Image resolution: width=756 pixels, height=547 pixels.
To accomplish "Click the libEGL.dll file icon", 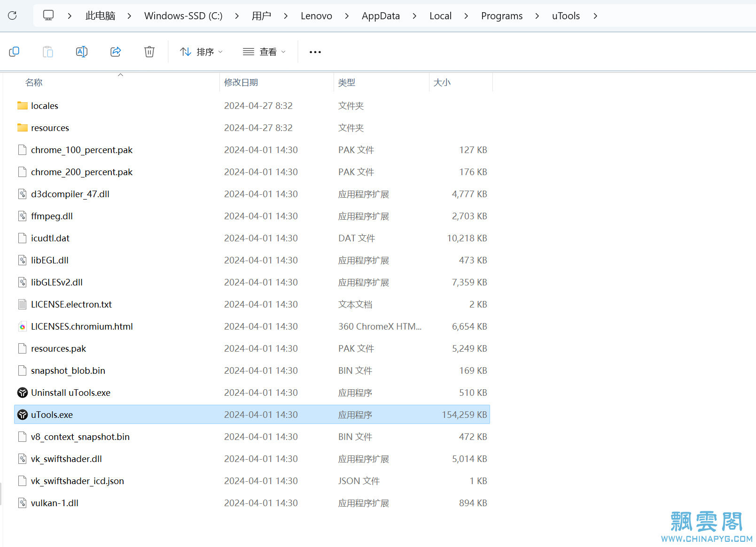I will (23, 260).
